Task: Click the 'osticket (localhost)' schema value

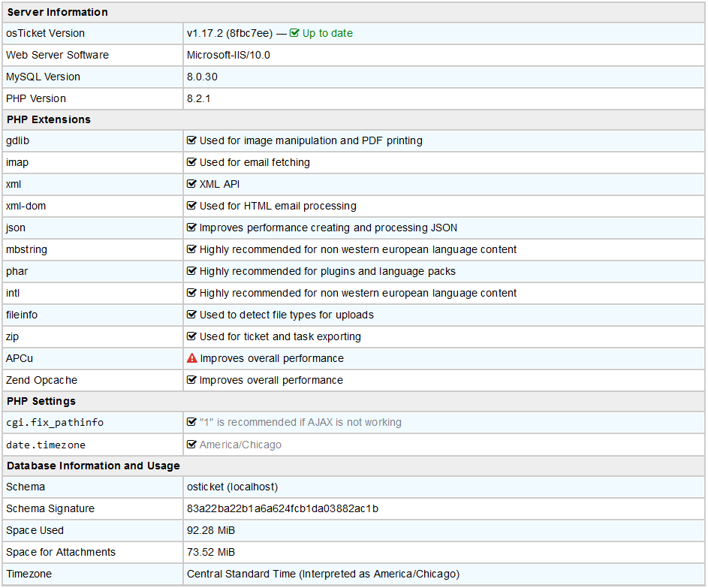Action: 233,487
